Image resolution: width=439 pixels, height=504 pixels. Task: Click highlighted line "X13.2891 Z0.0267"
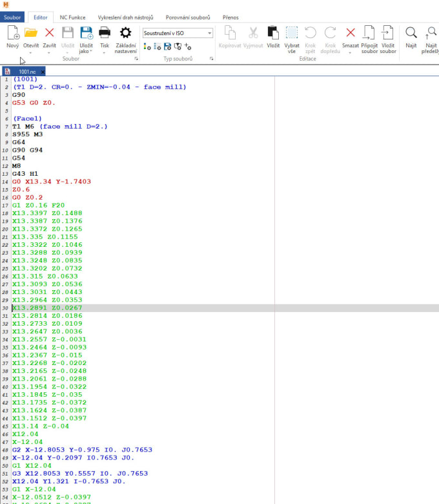[x=47, y=308]
